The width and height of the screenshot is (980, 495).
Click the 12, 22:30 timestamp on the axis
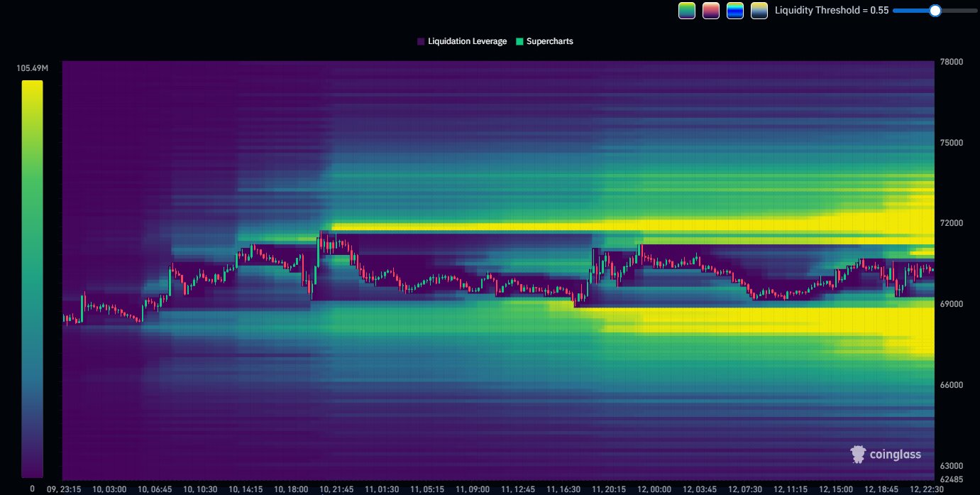927,489
